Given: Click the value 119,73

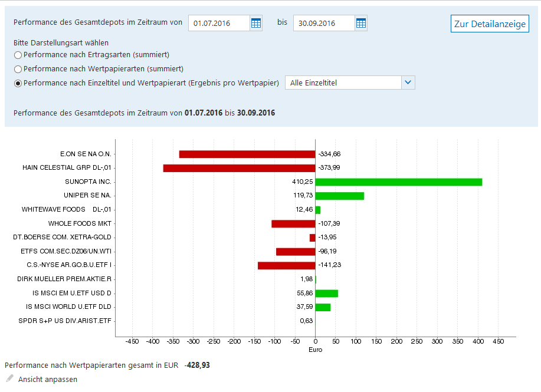Looking at the screenshot, I should [303, 196].
